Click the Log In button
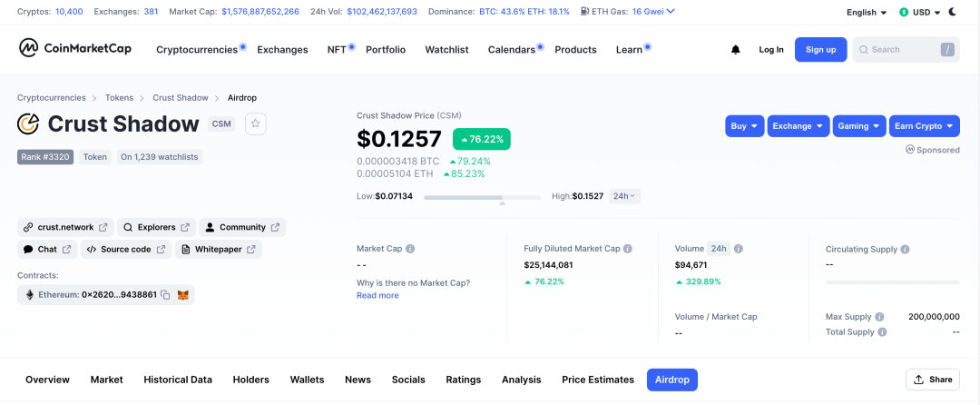980x405 pixels. (771, 50)
